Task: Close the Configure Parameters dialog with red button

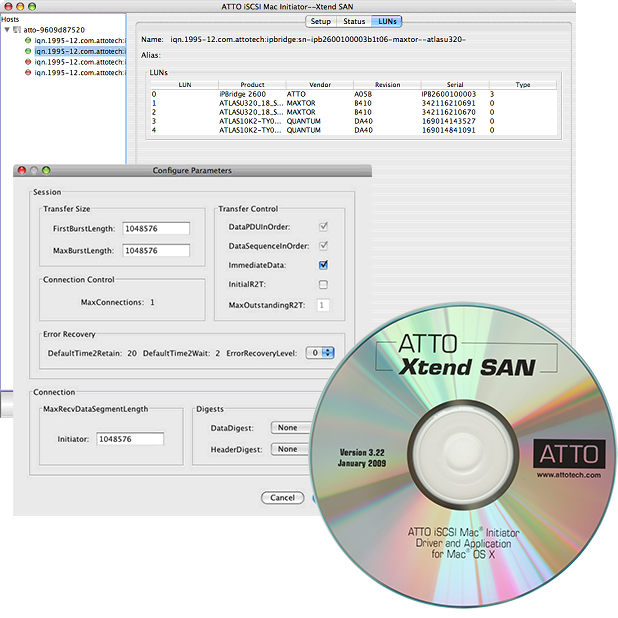Action: tap(22, 171)
